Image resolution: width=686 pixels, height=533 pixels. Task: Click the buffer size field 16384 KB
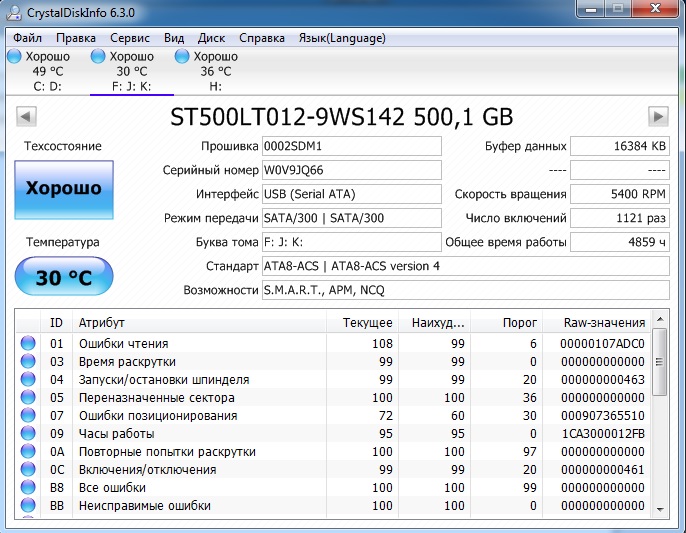point(620,146)
